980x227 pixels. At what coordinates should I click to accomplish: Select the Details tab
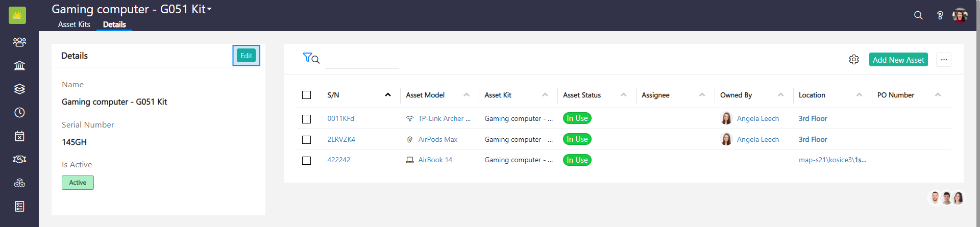114,24
